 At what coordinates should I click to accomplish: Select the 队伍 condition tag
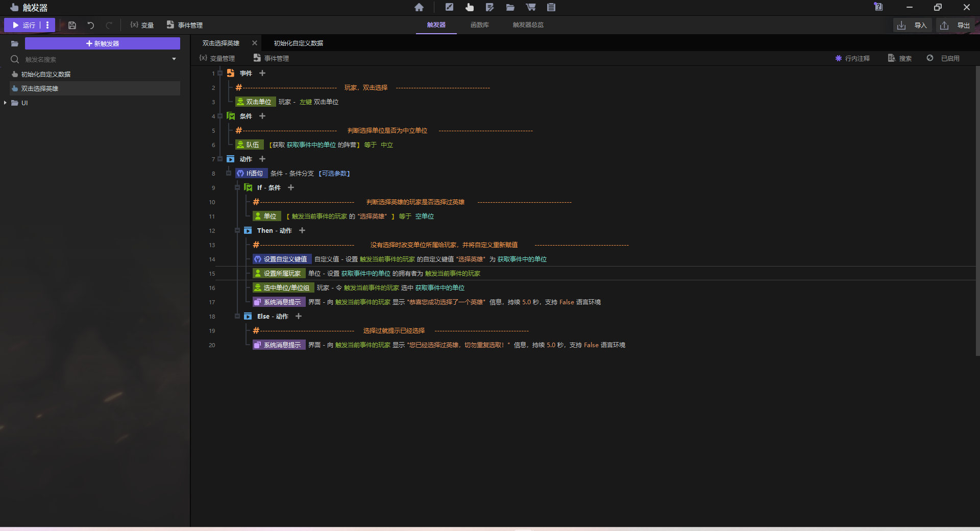[250, 144]
